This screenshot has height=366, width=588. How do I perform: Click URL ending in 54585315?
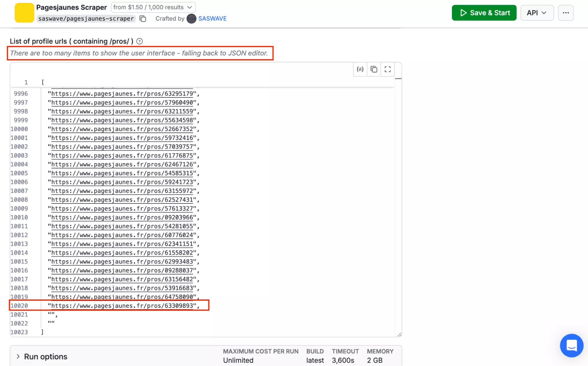tap(122, 173)
